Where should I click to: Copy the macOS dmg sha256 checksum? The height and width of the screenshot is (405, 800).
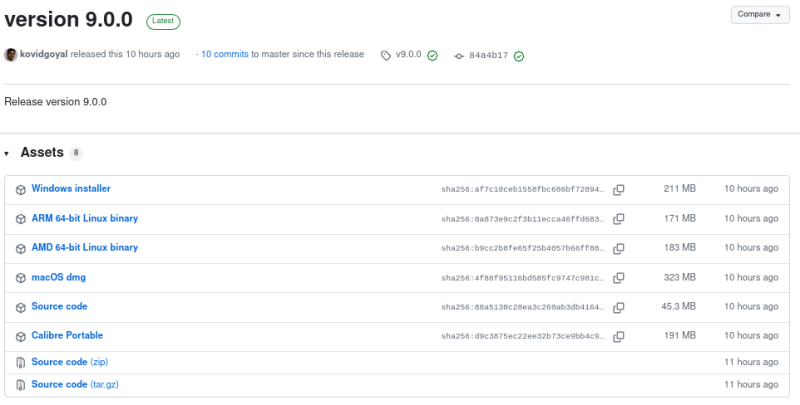coord(618,278)
